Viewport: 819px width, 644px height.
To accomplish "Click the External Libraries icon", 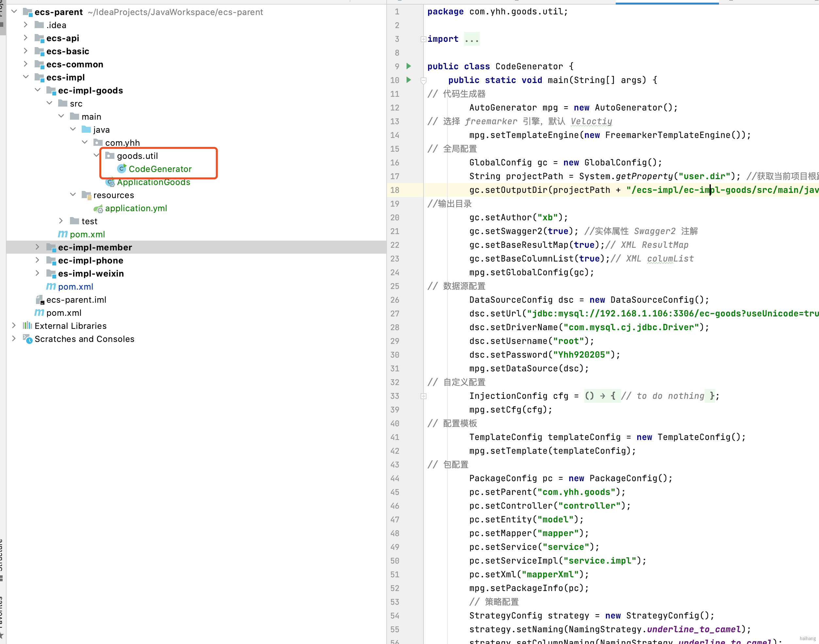I will pyautogui.click(x=27, y=326).
